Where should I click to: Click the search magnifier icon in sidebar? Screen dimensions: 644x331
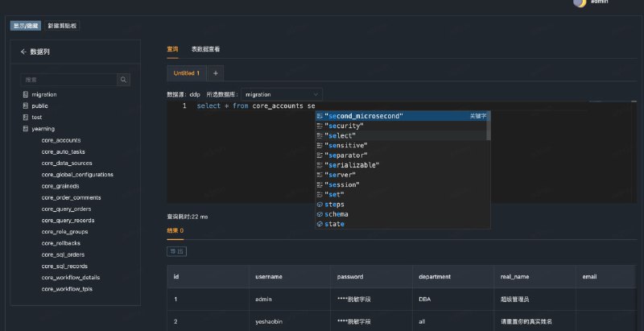click(123, 80)
